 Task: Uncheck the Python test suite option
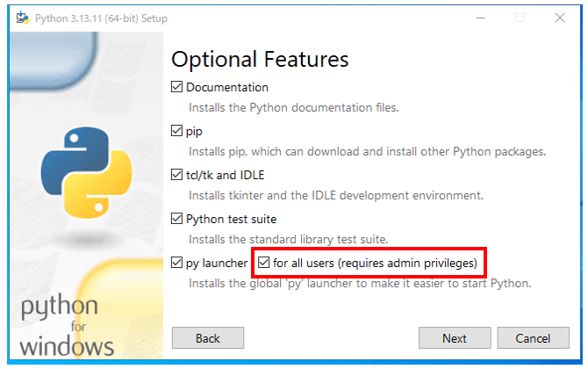pyautogui.click(x=177, y=219)
